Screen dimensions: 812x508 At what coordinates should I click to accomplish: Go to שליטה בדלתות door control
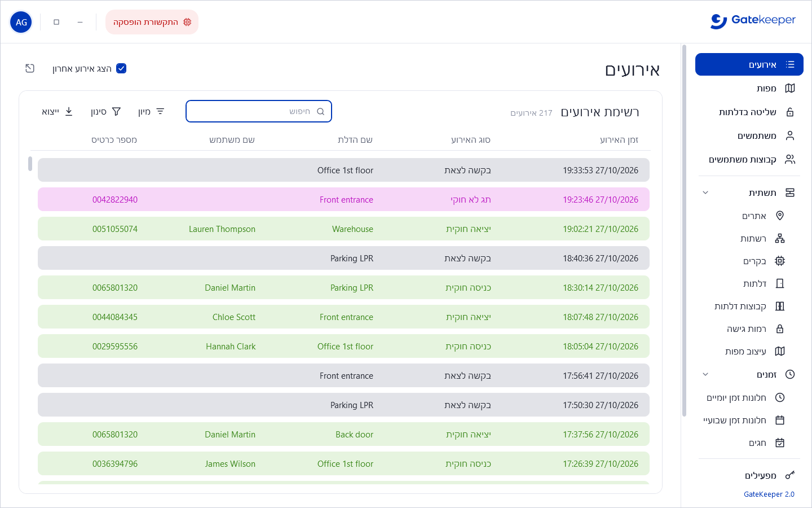[x=749, y=112]
